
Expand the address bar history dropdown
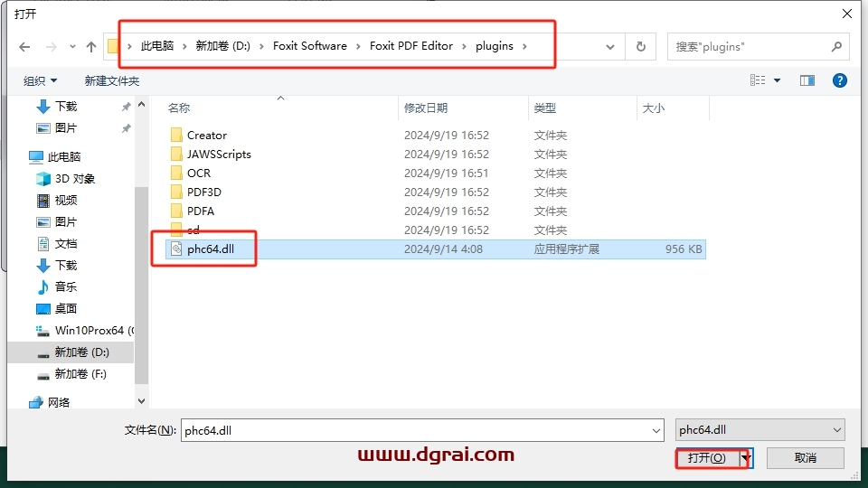(x=610, y=47)
